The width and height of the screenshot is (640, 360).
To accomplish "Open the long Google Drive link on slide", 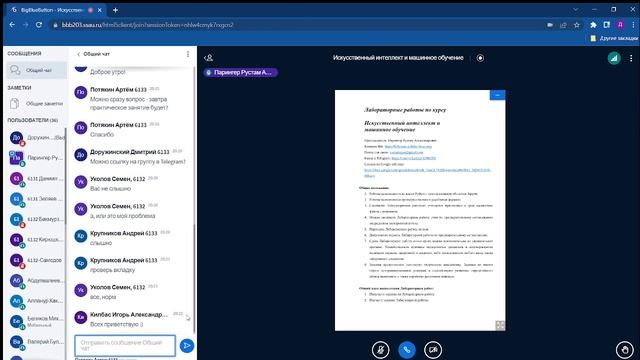I will (427, 172).
